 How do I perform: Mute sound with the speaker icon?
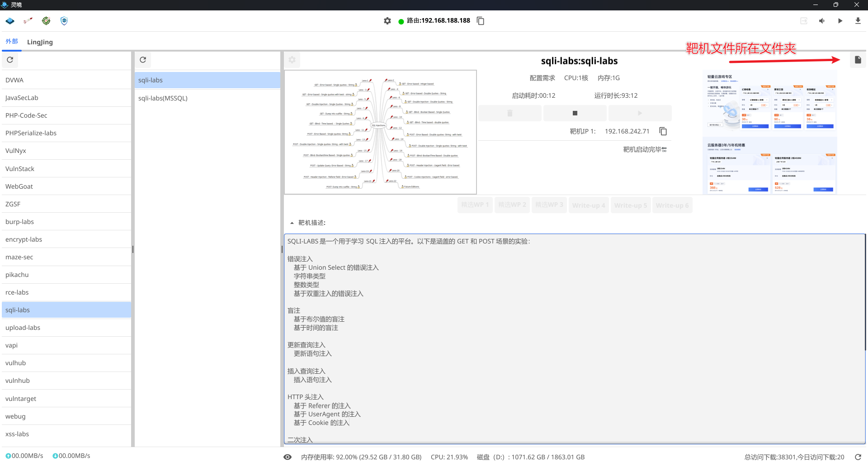coord(822,21)
